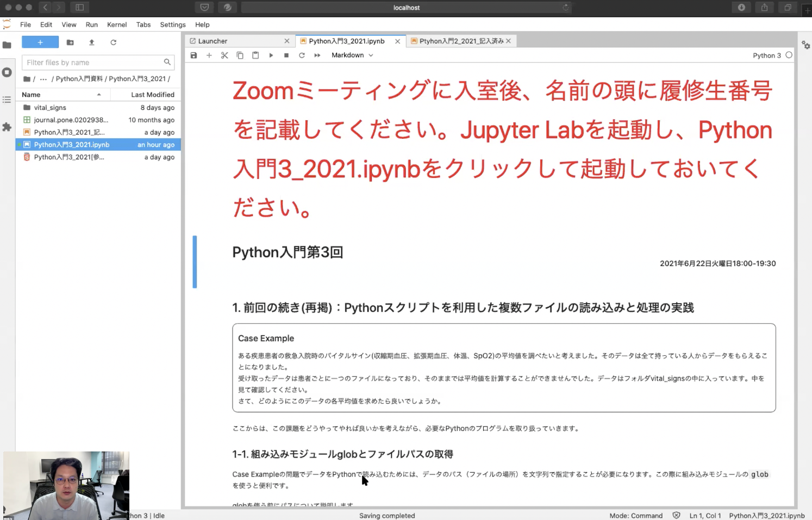Open Running Terminals and Kernels sidebar icon
Image resolution: width=812 pixels, height=520 pixels.
tap(7, 72)
